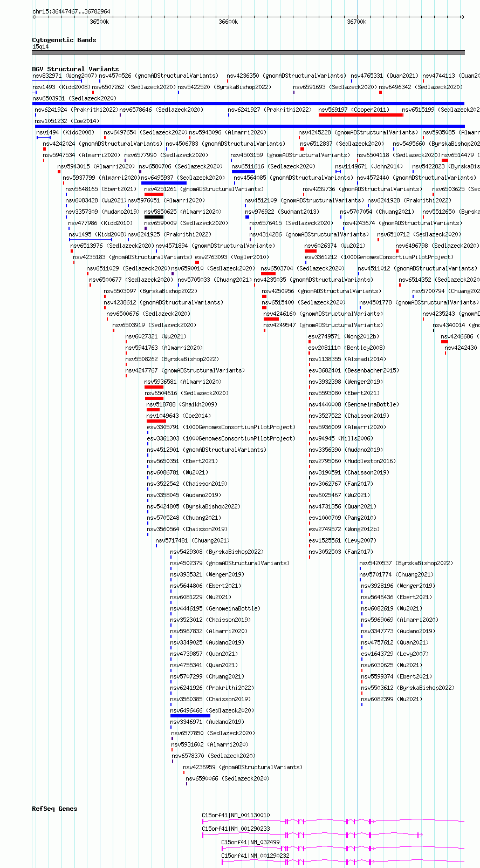Image resolution: width=480 pixels, height=868 pixels.
Task: Open variant nsv4765331 (Quan2021)
Action: (384, 76)
